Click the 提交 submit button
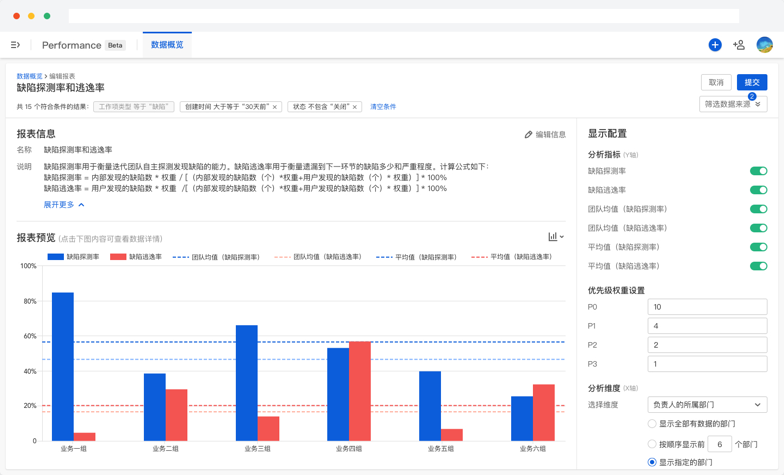The image size is (784, 475). pos(752,82)
